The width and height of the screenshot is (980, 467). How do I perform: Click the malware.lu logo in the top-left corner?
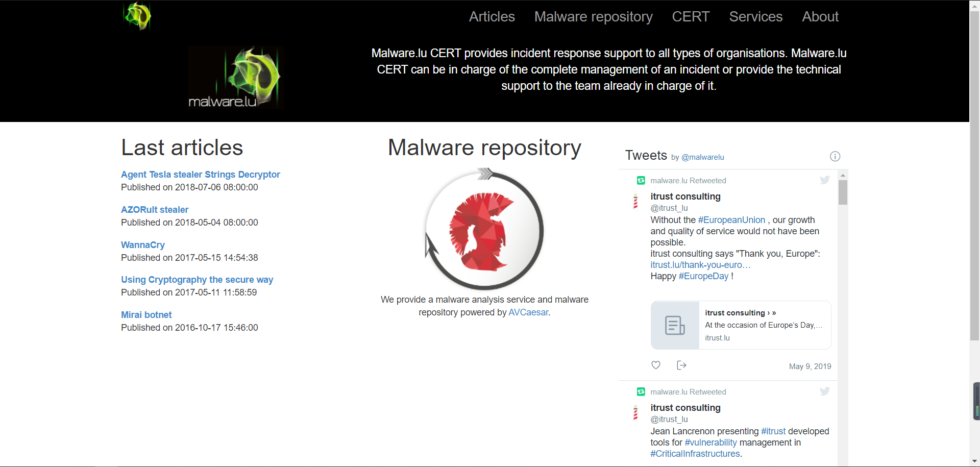(137, 16)
